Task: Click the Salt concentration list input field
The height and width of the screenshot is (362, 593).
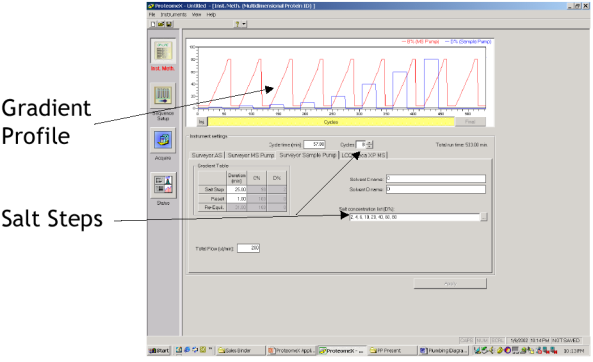Action: click(x=414, y=217)
